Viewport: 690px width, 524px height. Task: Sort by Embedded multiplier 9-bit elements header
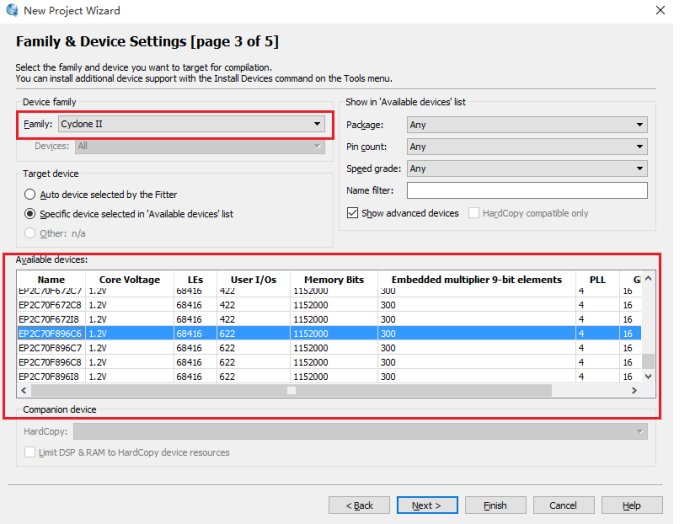(477, 280)
